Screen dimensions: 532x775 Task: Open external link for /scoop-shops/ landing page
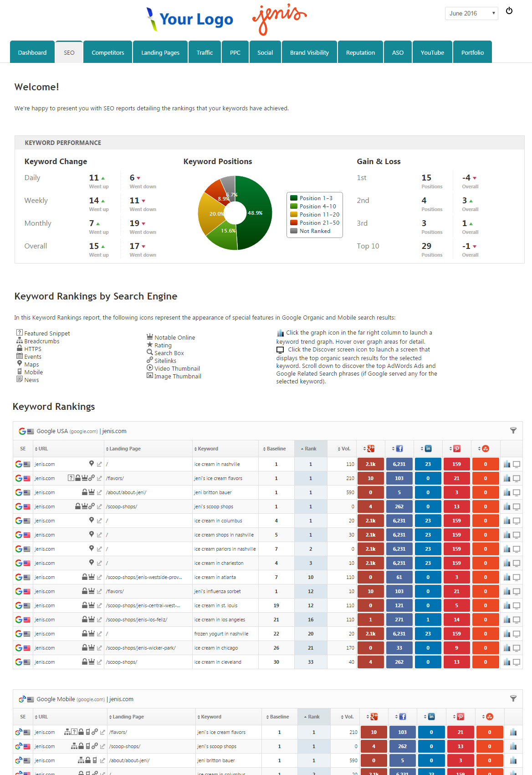[x=99, y=506]
